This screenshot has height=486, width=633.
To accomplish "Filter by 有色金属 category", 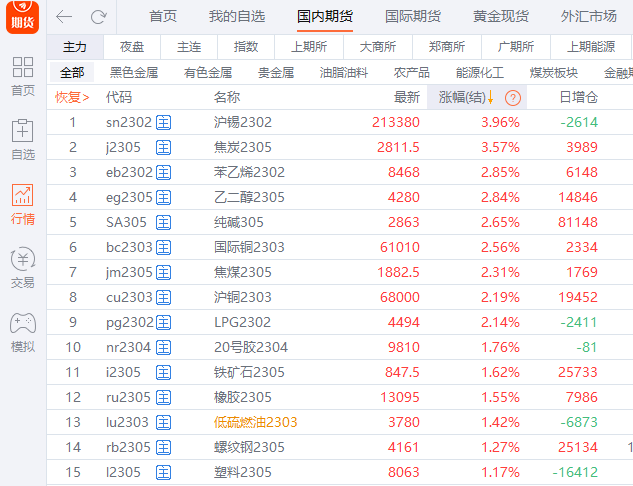I will (208, 72).
